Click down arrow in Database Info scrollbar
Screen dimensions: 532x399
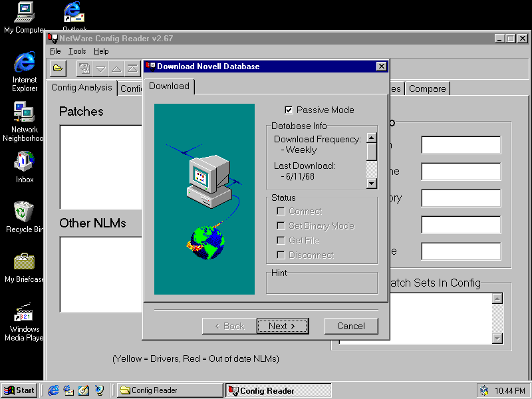tap(372, 184)
